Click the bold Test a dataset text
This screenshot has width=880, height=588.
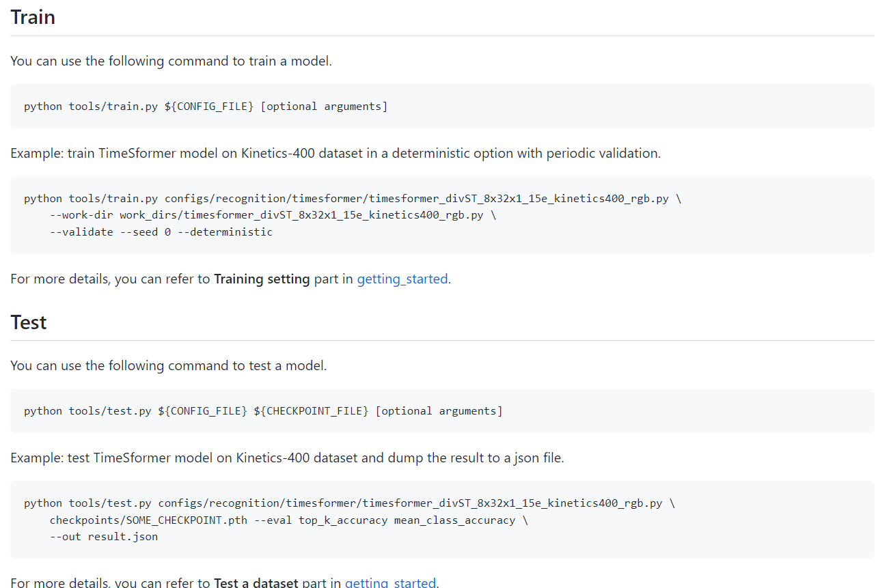pyautogui.click(x=256, y=583)
